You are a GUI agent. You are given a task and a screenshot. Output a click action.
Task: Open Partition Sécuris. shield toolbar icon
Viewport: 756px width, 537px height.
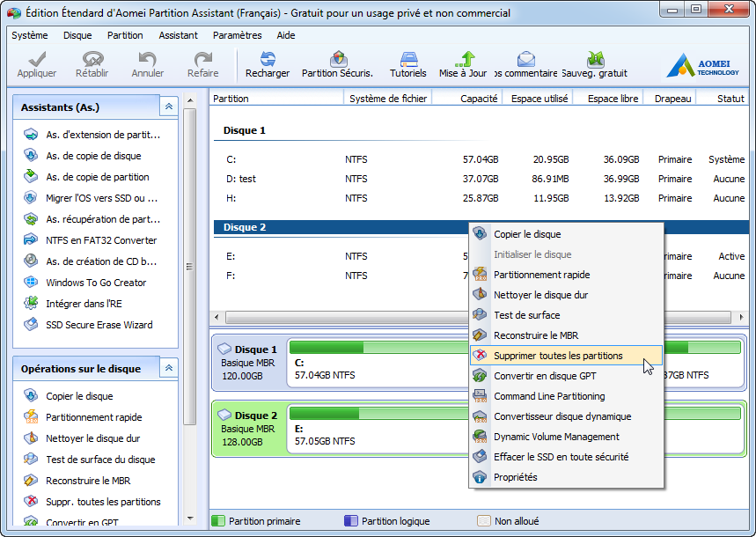pos(338,59)
